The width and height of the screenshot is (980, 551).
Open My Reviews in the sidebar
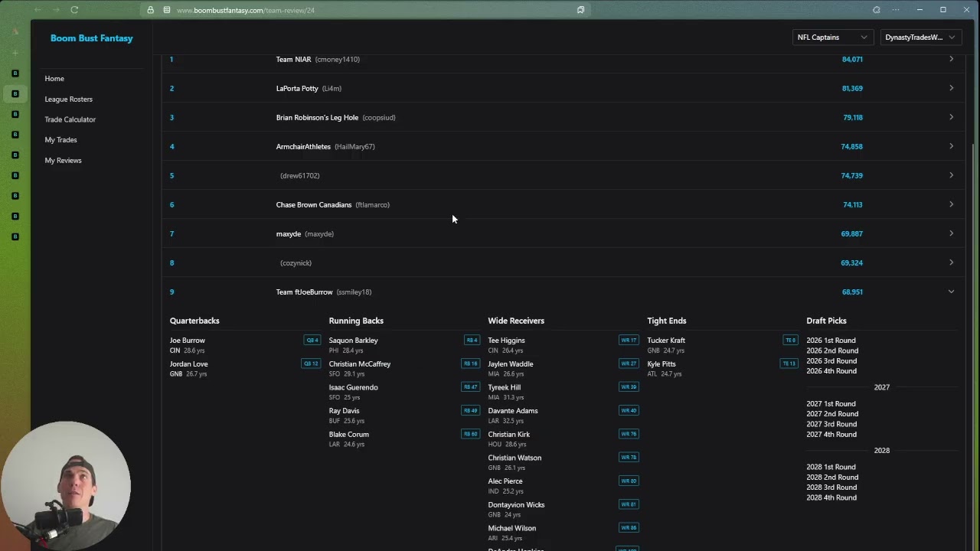pos(63,161)
